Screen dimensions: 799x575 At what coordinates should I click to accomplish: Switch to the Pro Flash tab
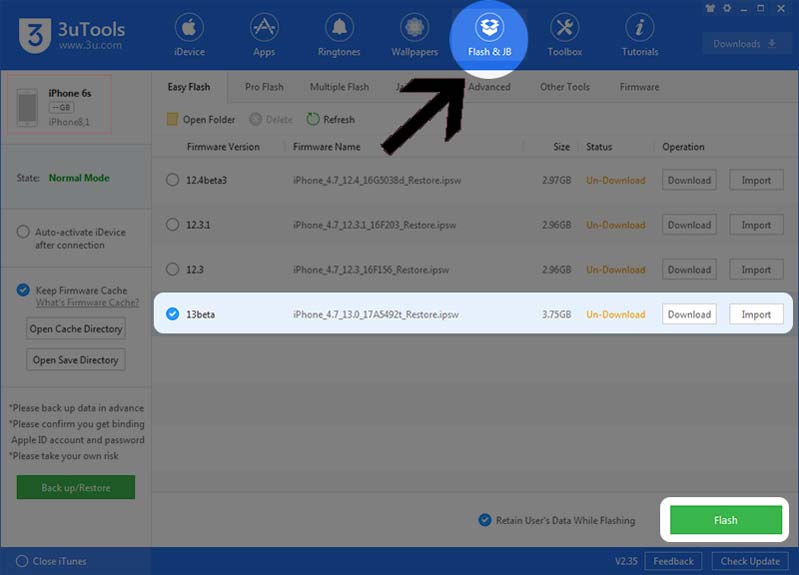[x=264, y=87]
